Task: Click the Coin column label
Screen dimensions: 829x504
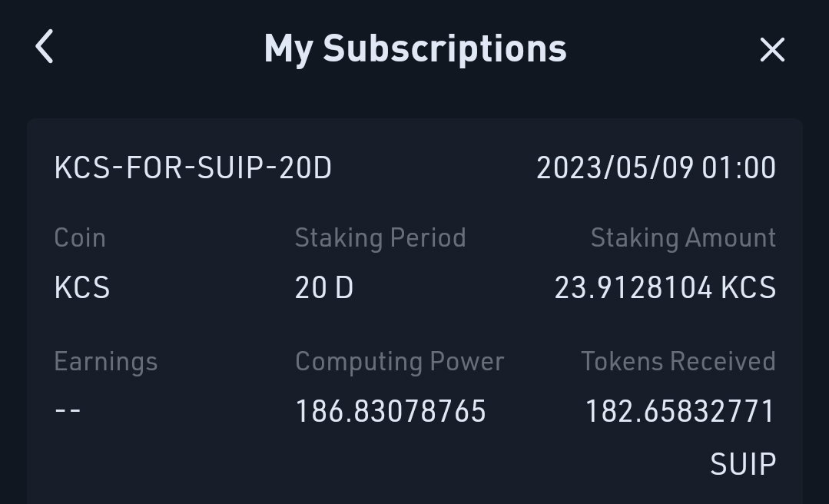Action: 80,238
